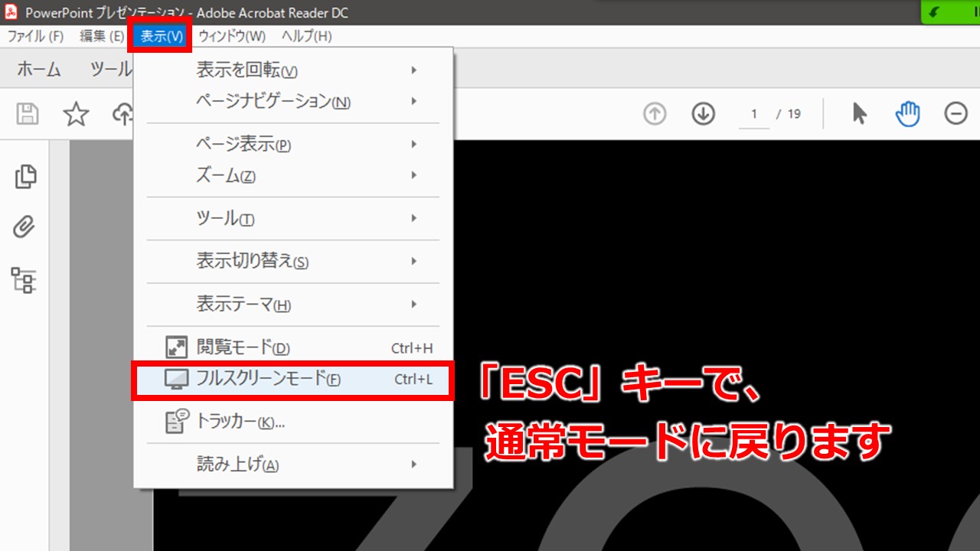This screenshot has height=551, width=980.
Task: Expand the 読み上げ(A) submenu
Action: click(293, 464)
